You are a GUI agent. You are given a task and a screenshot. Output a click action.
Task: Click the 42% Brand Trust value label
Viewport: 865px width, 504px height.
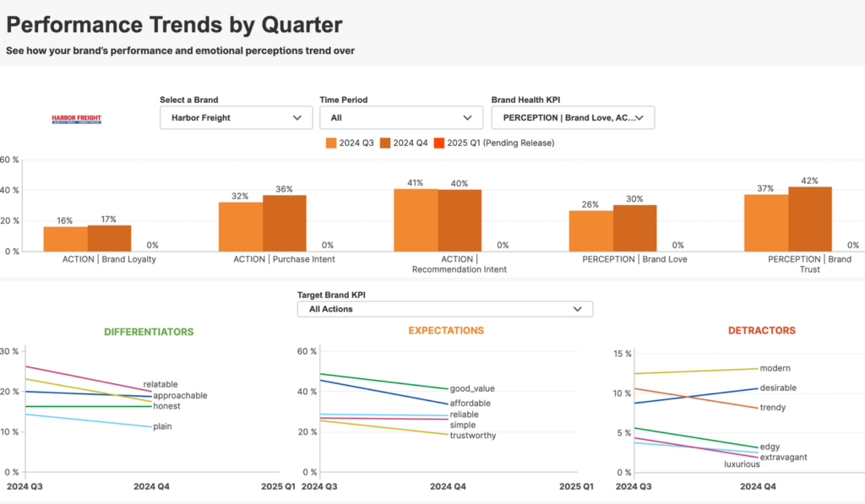(810, 181)
